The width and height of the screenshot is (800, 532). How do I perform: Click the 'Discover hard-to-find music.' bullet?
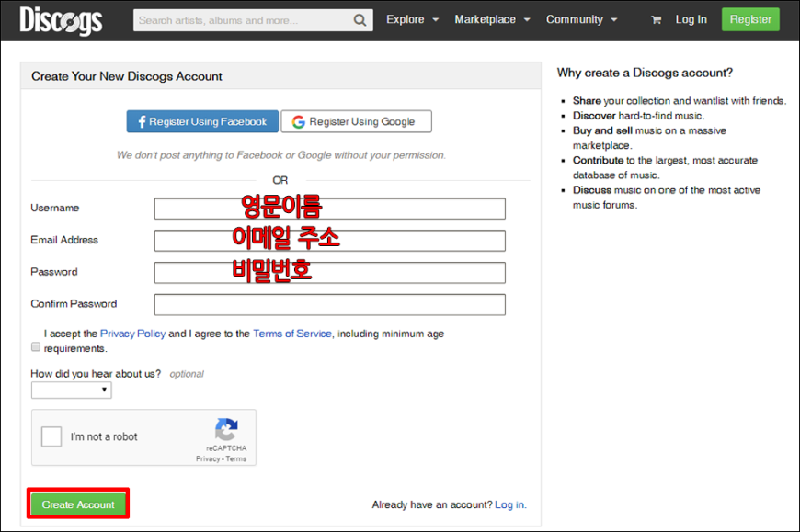coord(638,116)
